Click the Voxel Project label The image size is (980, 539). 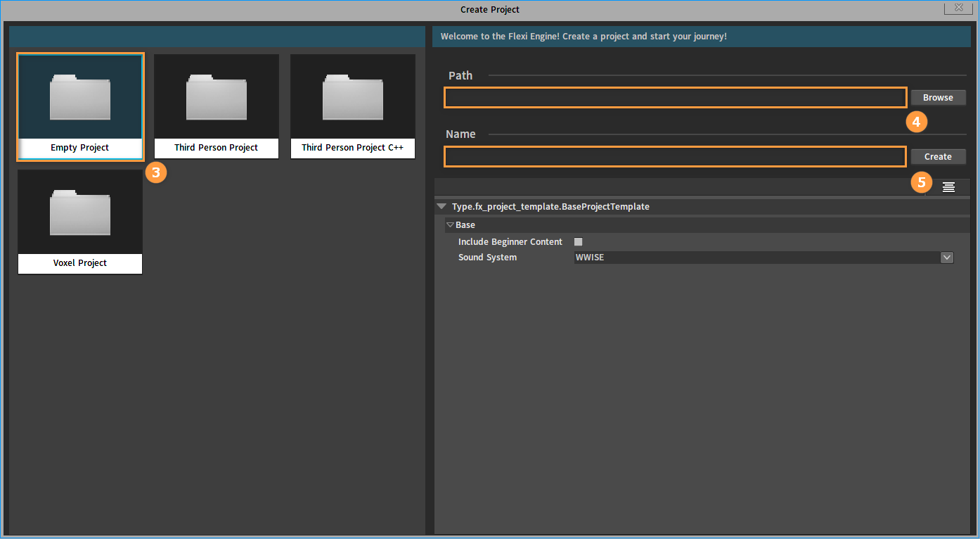pos(80,263)
